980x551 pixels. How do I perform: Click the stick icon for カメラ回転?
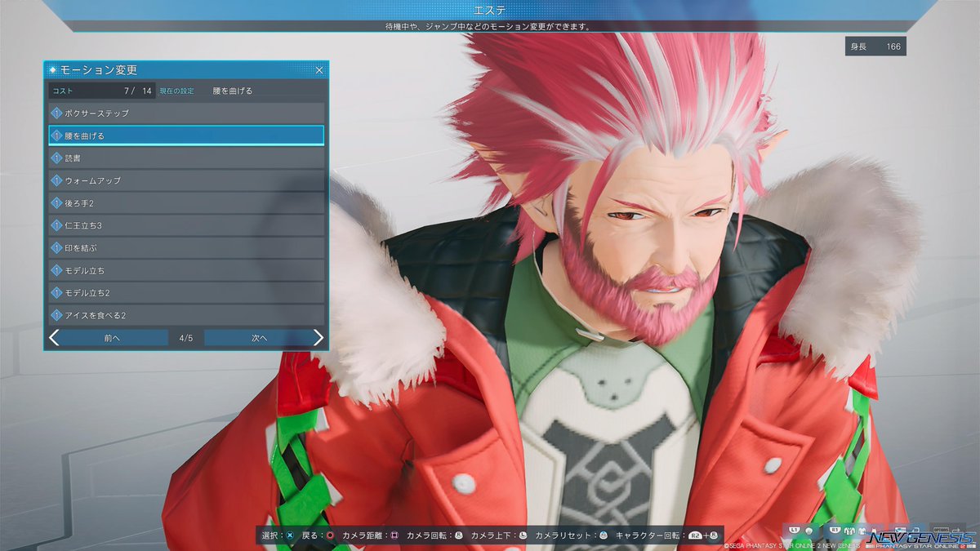click(459, 535)
